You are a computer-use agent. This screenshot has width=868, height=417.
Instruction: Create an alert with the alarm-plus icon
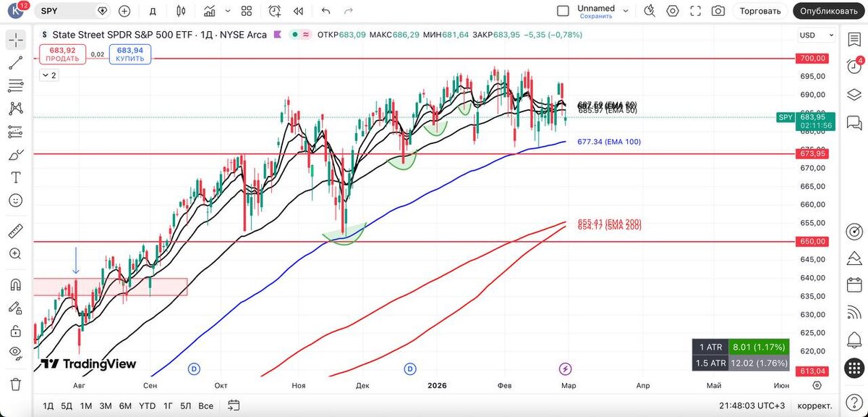275,11
